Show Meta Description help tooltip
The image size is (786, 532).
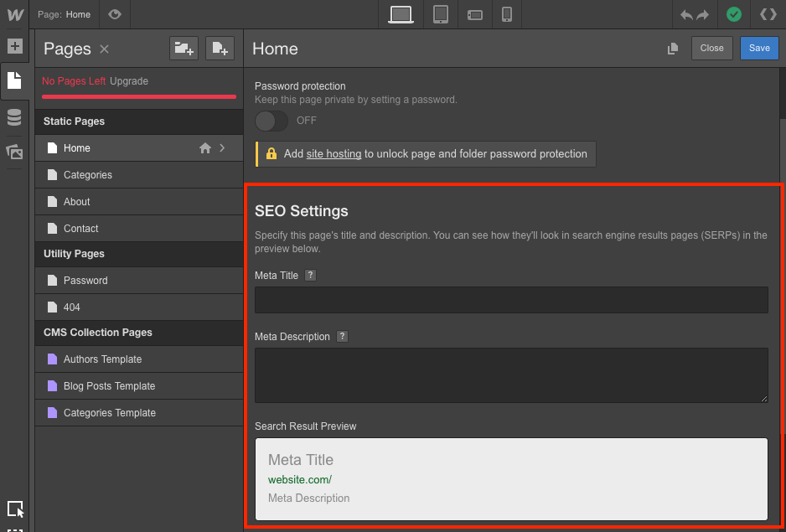coord(342,337)
